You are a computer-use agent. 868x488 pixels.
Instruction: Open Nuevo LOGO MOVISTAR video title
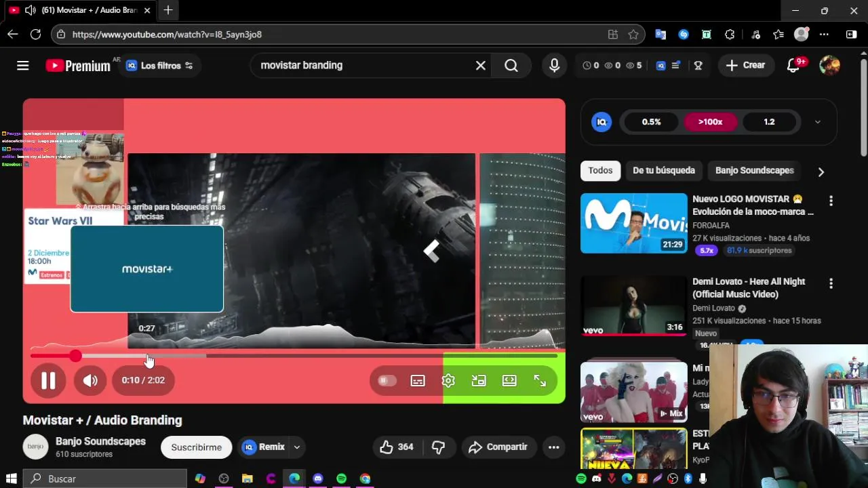pos(753,205)
